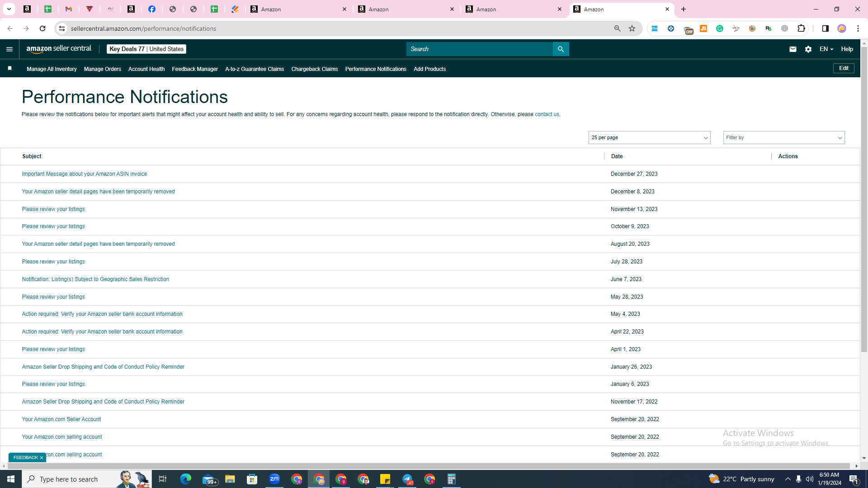Viewport: 868px width, 488px height.
Task: Expand the 25 per page dropdown
Action: [x=649, y=138]
